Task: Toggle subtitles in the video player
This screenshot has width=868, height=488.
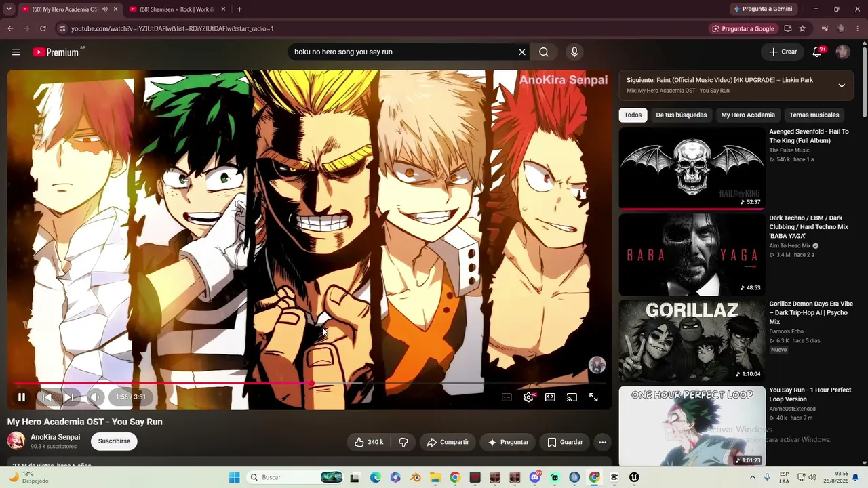Action: pos(507,397)
